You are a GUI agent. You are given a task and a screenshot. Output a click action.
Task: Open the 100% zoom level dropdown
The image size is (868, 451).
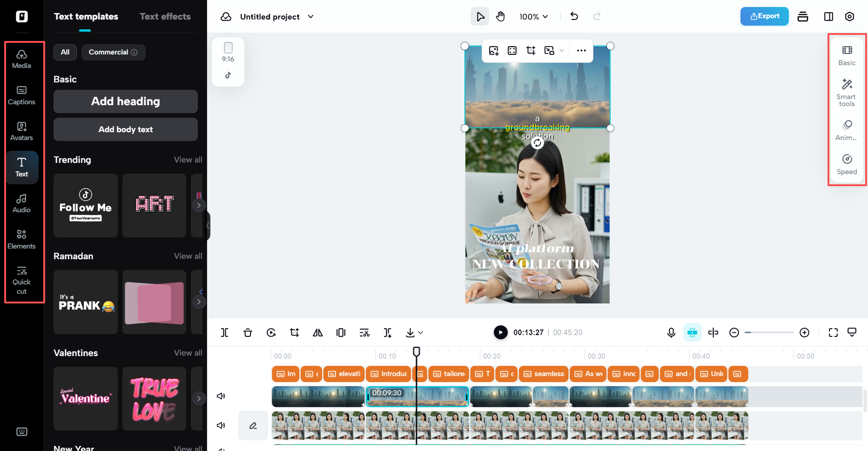(x=533, y=16)
